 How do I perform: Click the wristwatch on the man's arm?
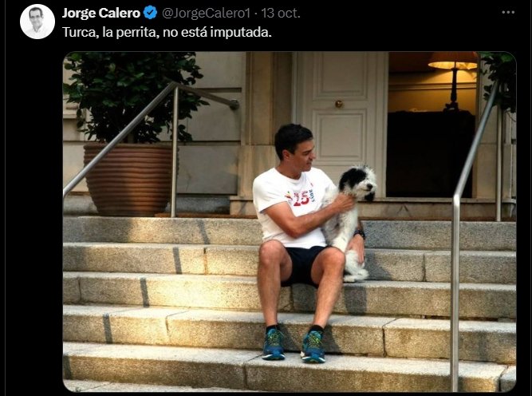[360, 234]
